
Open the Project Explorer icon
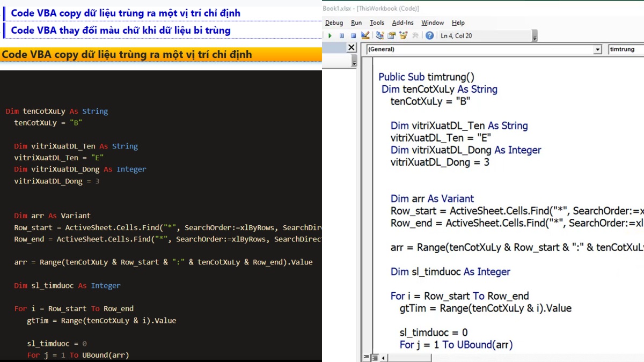click(380, 35)
